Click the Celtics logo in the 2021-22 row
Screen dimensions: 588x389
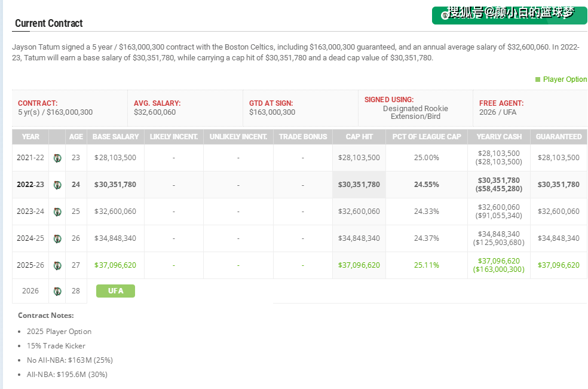click(x=57, y=158)
